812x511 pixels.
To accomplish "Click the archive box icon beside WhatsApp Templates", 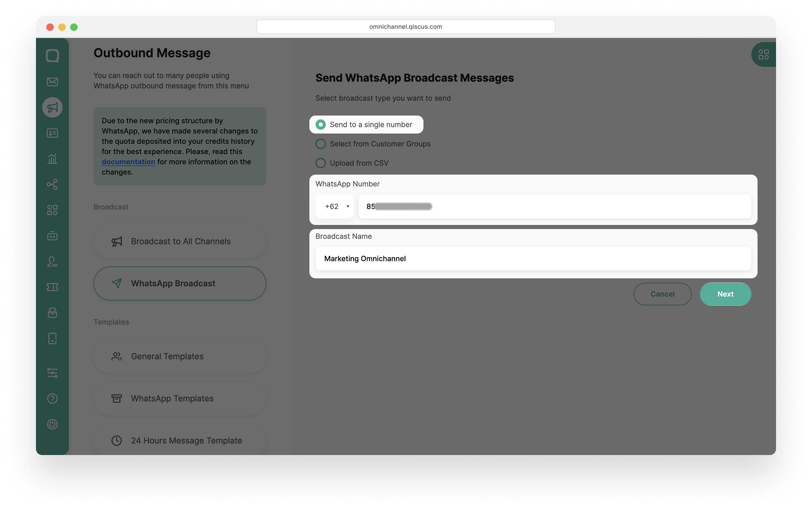I will (x=117, y=399).
